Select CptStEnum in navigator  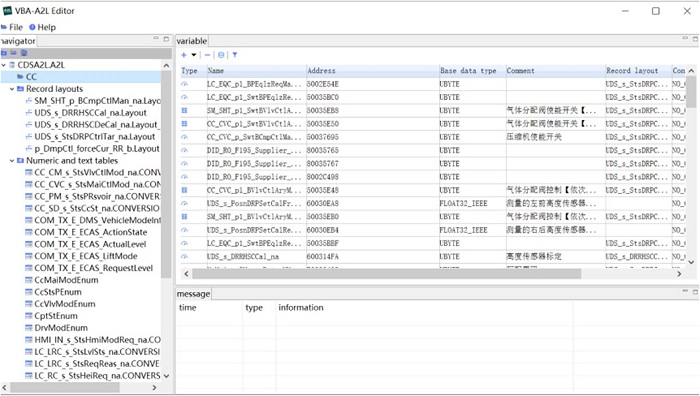pos(56,316)
